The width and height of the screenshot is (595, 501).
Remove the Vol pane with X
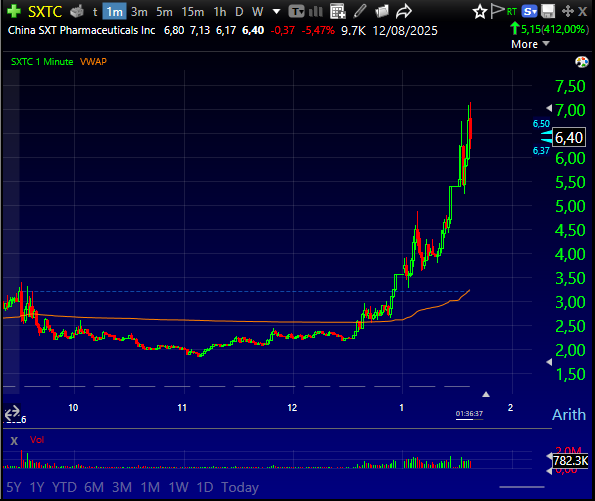click(14, 441)
